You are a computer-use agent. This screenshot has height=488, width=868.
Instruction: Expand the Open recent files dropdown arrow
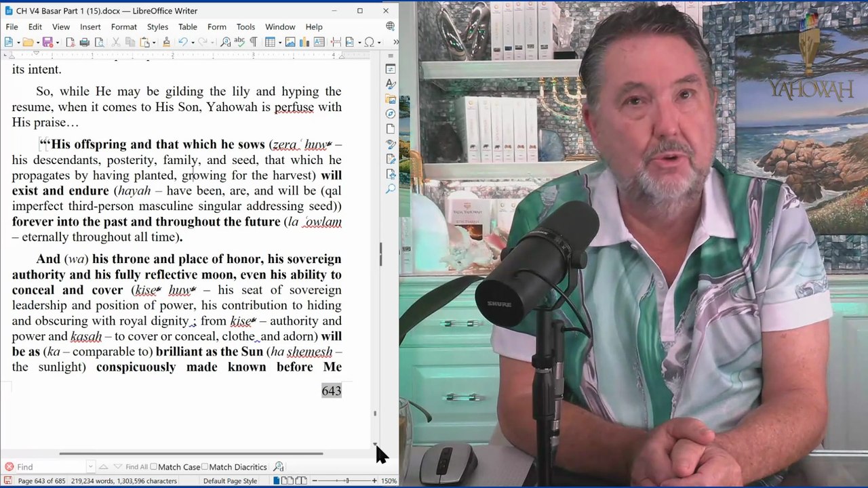38,42
